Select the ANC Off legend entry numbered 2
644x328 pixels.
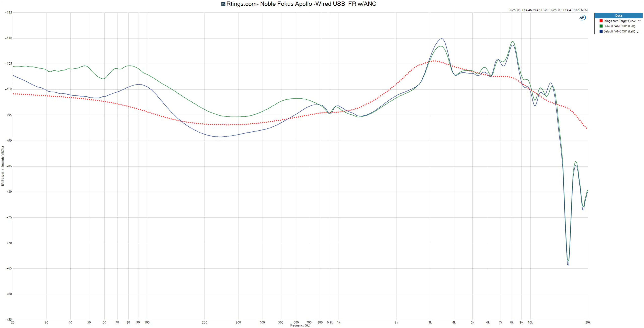click(619, 32)
